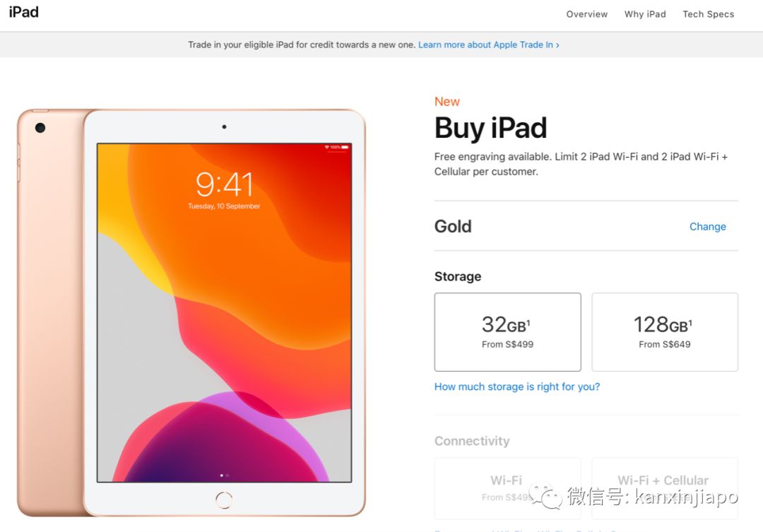
Task: Choose the Wi-Fi connectivity option
Action: 507,488
